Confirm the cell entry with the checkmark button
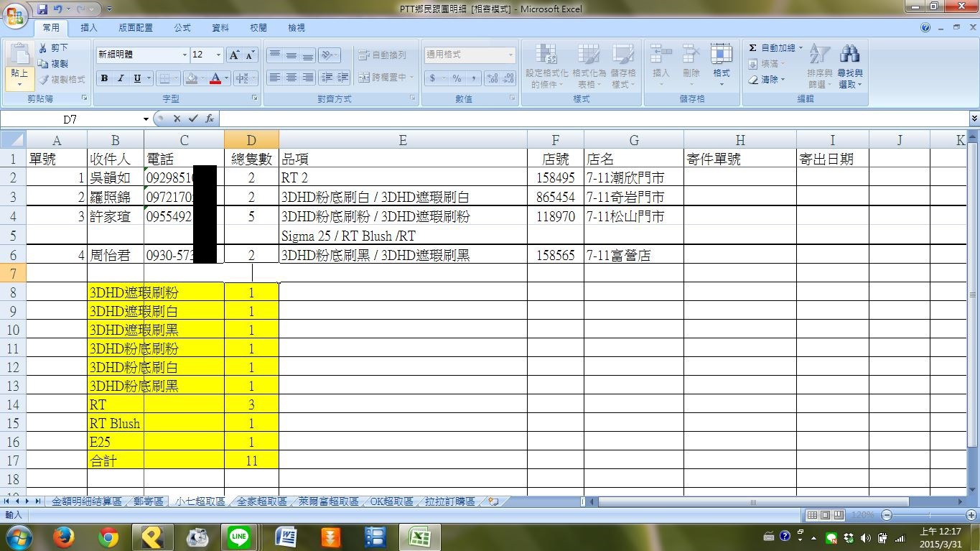The image size is (980, 551). tap(193, 119)
